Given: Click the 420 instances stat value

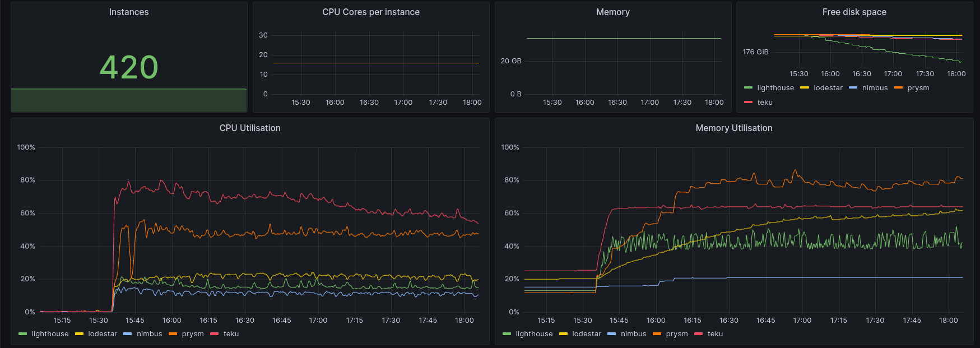Looking at the screenshot, I should coord(129,67).
